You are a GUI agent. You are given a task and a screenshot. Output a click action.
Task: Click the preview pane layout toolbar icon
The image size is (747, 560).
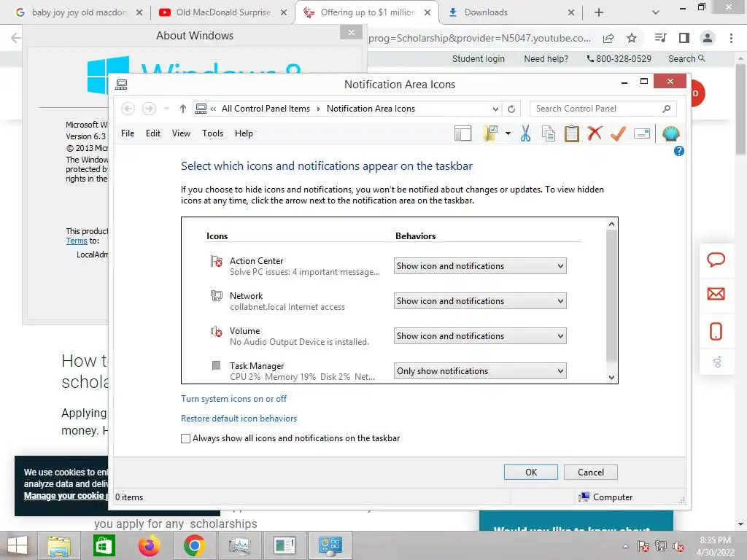pos(462,134)
